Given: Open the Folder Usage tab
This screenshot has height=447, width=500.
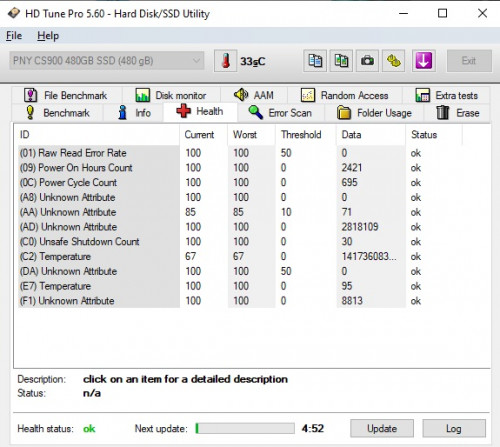Looking at the screenshot, I should click(374, 113).
